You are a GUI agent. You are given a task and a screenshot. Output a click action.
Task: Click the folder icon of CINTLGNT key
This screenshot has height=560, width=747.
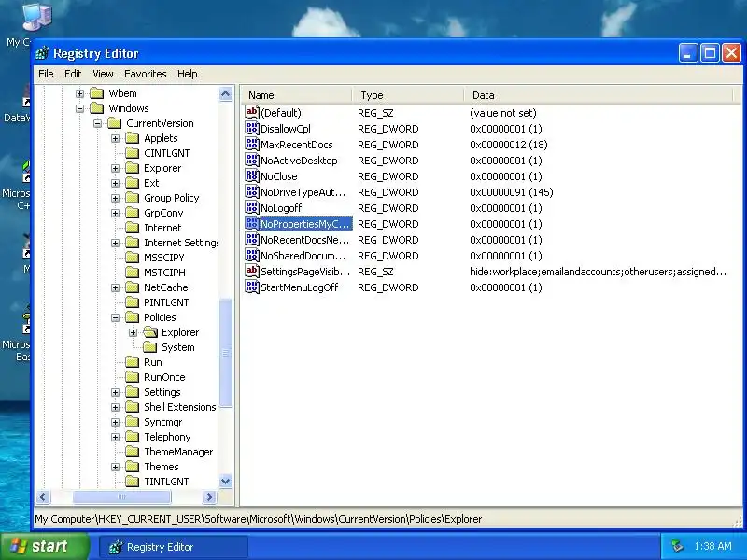[132, 153]
